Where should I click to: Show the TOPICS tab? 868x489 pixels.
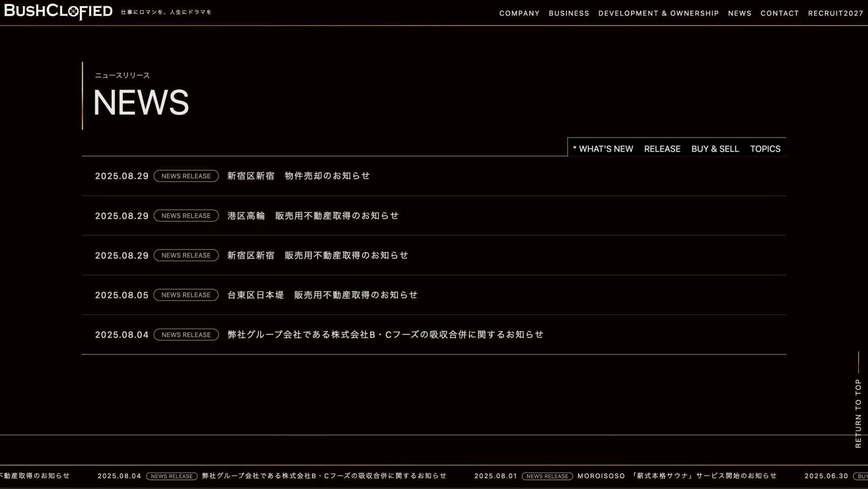coord(765,149)
